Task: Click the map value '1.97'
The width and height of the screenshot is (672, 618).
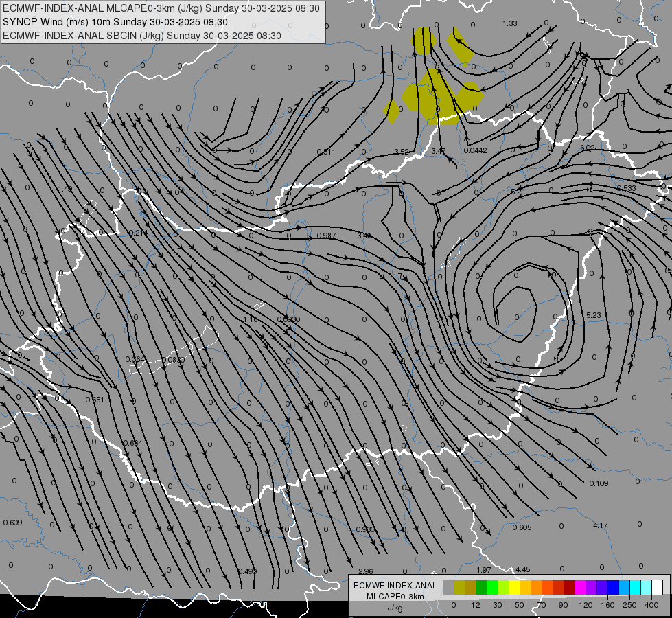Action: pyautogui.click(x=484, y=570)
